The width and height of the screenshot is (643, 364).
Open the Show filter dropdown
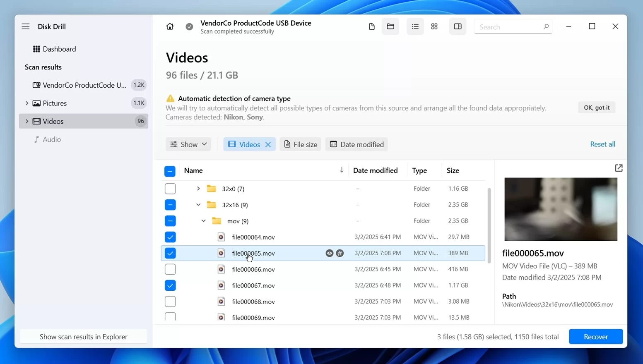188,144
